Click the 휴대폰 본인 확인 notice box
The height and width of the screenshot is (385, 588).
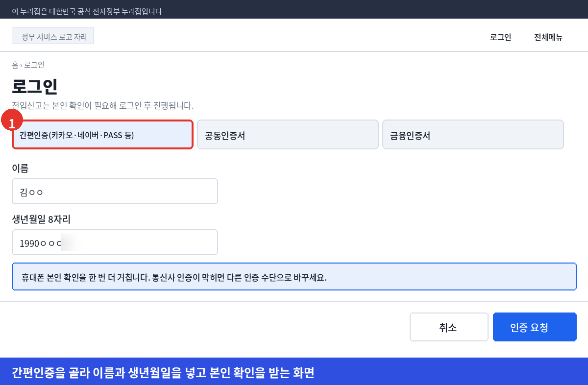[x=294, y=277]
